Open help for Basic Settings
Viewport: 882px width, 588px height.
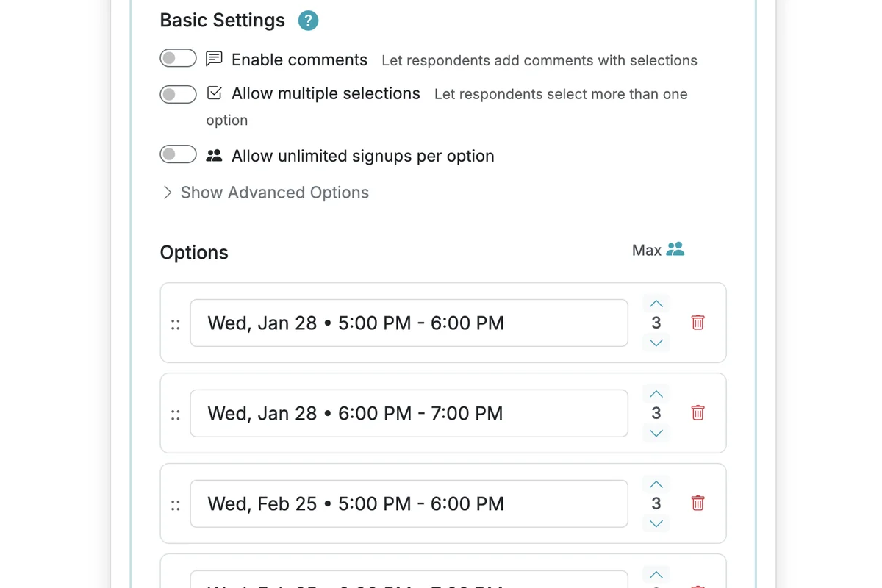click(308, 21)
